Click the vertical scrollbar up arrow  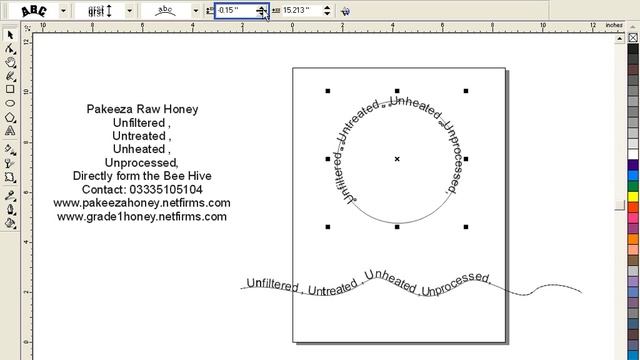coord(620,38)
